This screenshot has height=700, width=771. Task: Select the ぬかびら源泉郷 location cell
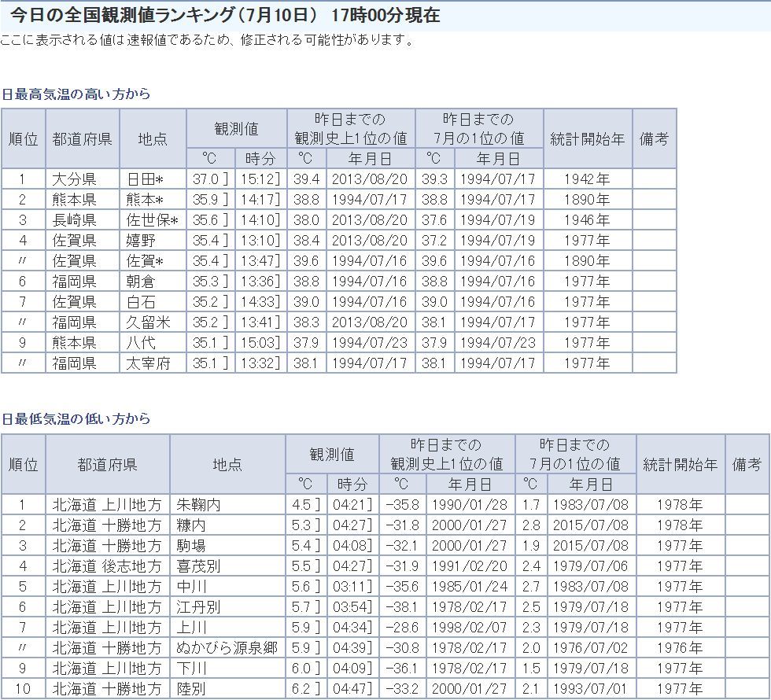pyautogui.click(x=227, y=648)
